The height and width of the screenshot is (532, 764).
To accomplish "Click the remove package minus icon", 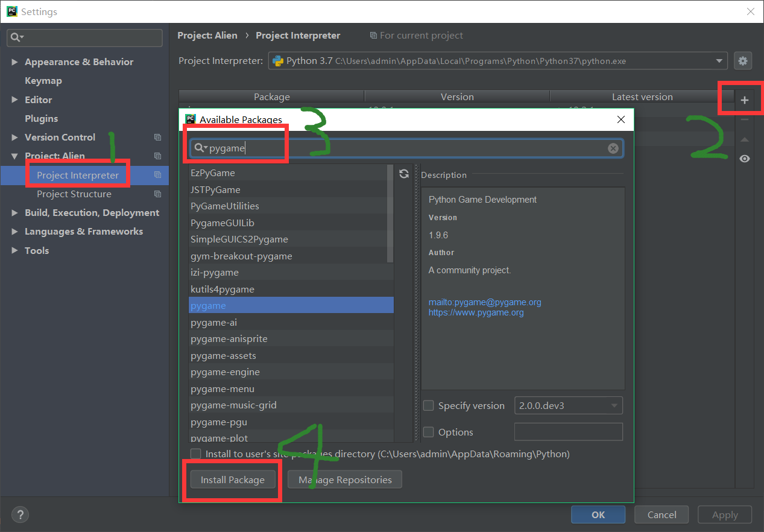I will 745,119.
